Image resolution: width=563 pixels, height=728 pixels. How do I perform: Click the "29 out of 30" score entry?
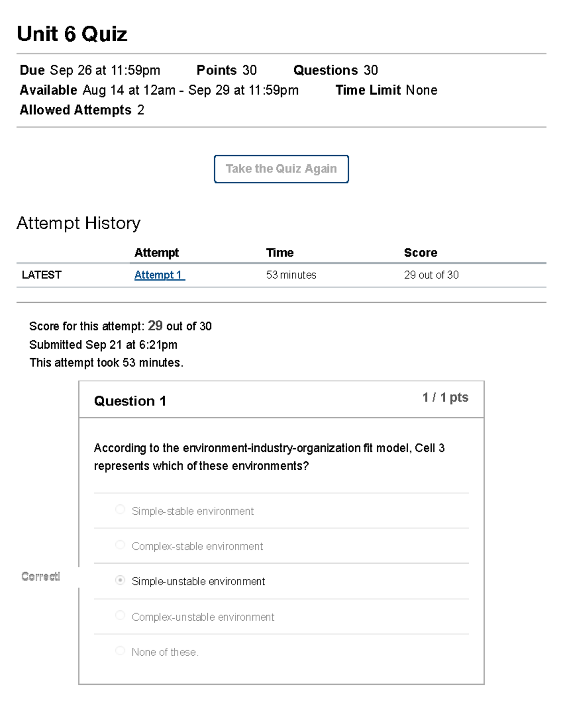click(432, 275)
